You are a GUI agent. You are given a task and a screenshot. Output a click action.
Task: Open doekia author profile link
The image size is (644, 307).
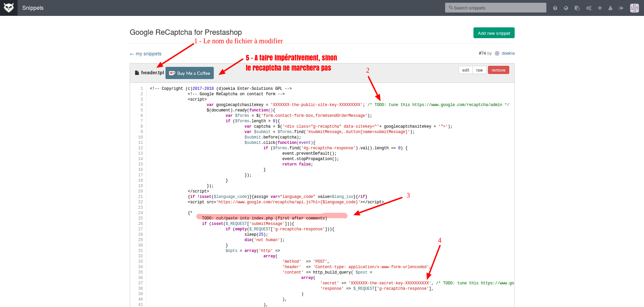click(508, 53)
